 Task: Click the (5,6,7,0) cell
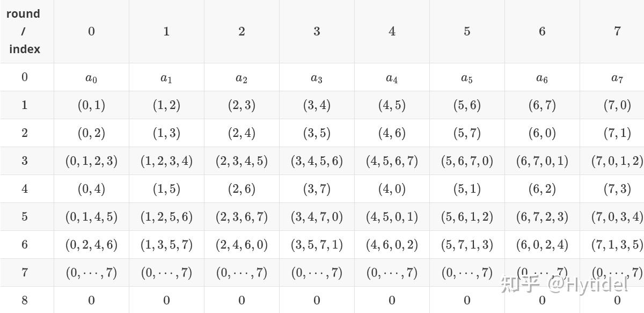coord(467,161)
